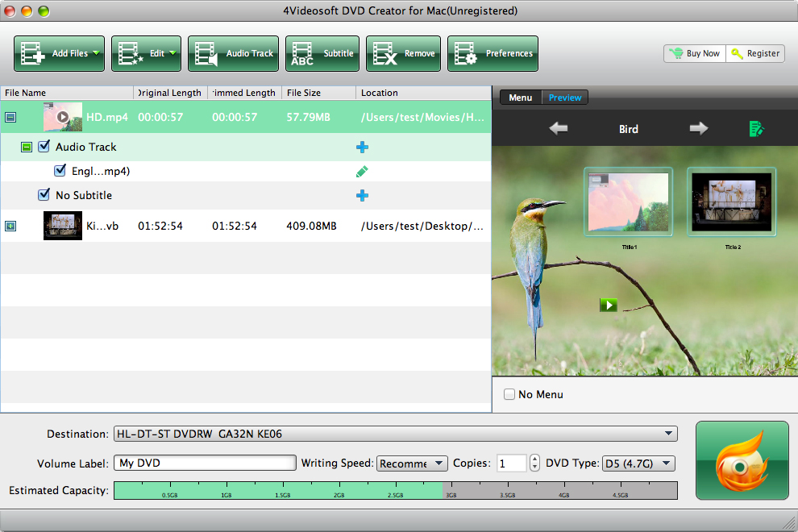Select the Menu tab
Viewport: 798px width, 532px height.
pyautogui.click(x=521, y=98)
